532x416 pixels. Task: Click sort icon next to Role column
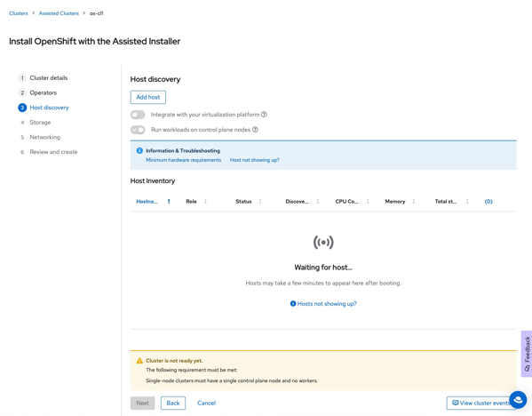[205, 202]
